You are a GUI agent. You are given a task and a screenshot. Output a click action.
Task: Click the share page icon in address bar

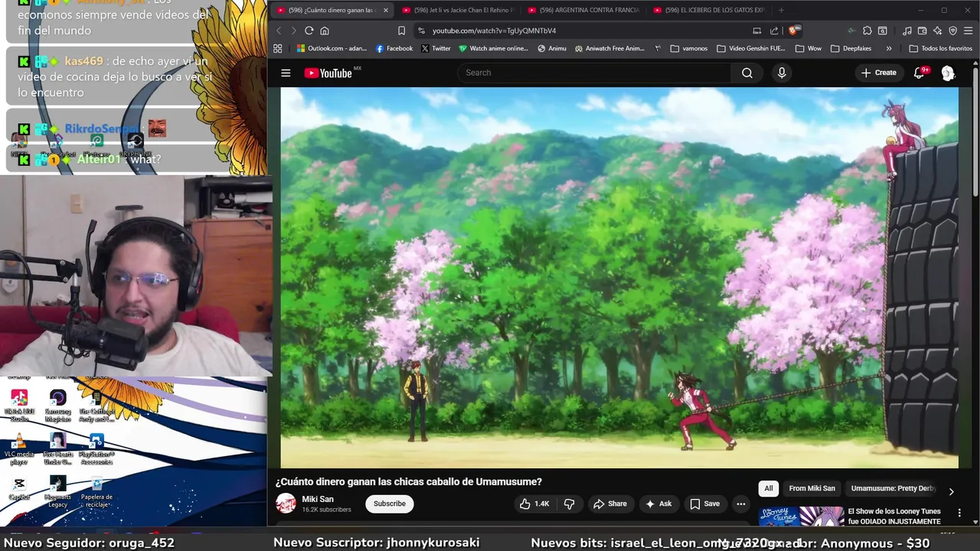774,31
